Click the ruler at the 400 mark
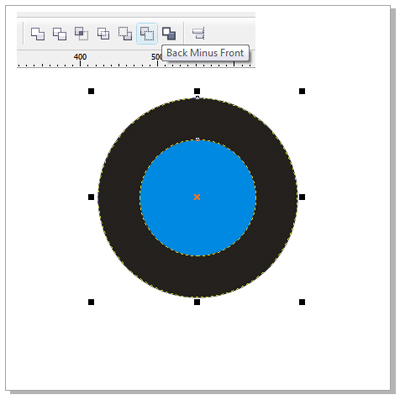The height and width of the screenshot is (400, 400). [x=80, y=57]
